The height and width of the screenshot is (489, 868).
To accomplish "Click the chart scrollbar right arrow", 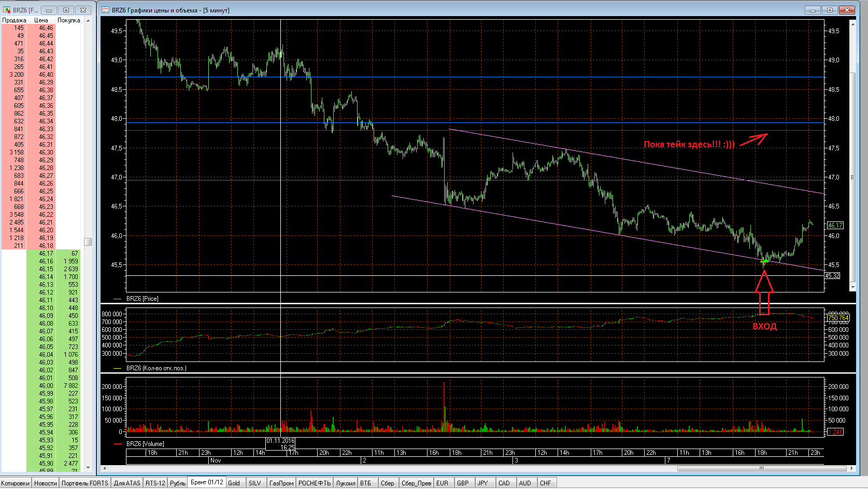I will coord(852,468).
